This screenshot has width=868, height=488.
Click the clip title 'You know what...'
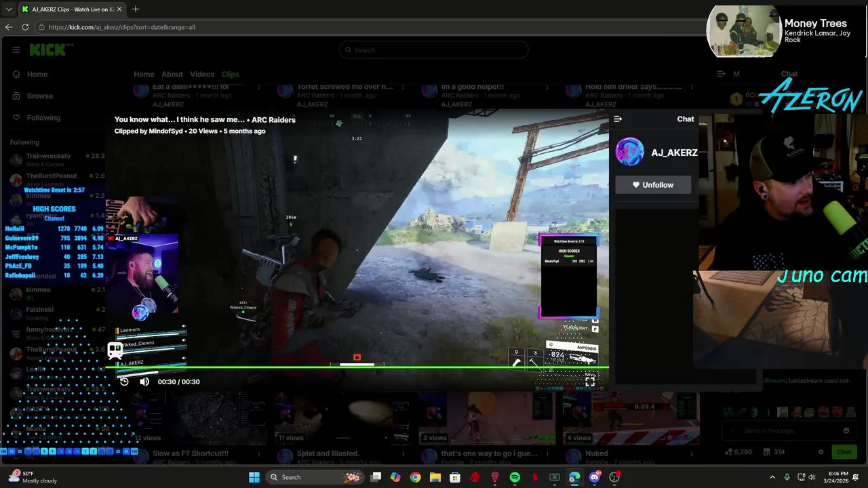pyautogui.click(x=205, y=120)
